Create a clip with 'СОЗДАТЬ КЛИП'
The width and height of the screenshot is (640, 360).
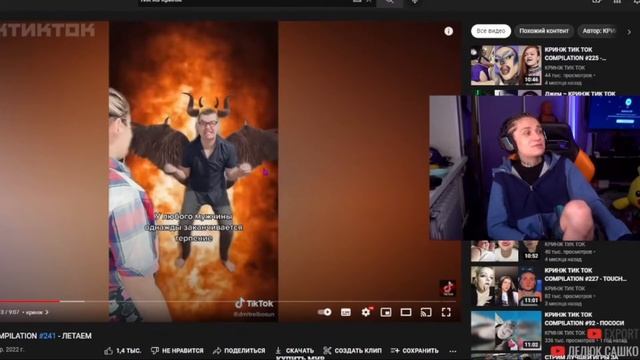click(353, 351)
